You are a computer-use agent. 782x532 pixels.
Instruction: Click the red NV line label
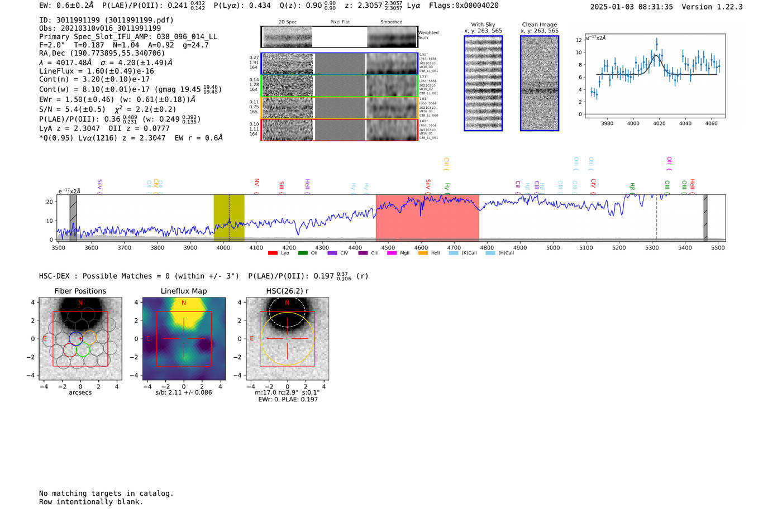click(x=256, y=185)
